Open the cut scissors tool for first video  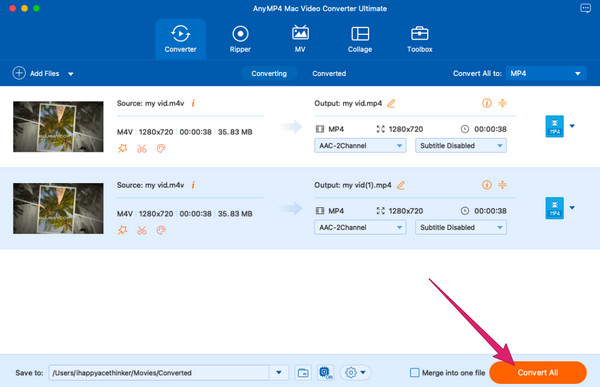tap(142, 149)
